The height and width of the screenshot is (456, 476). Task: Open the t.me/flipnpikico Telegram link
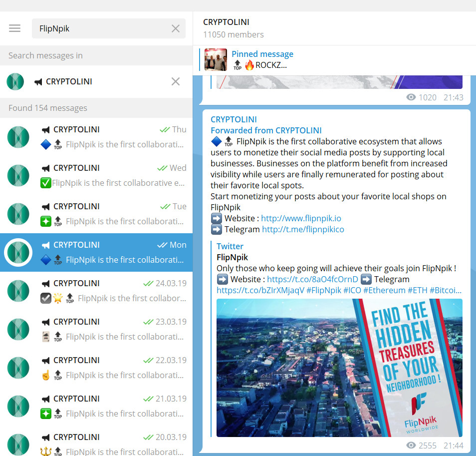(303, 229)
